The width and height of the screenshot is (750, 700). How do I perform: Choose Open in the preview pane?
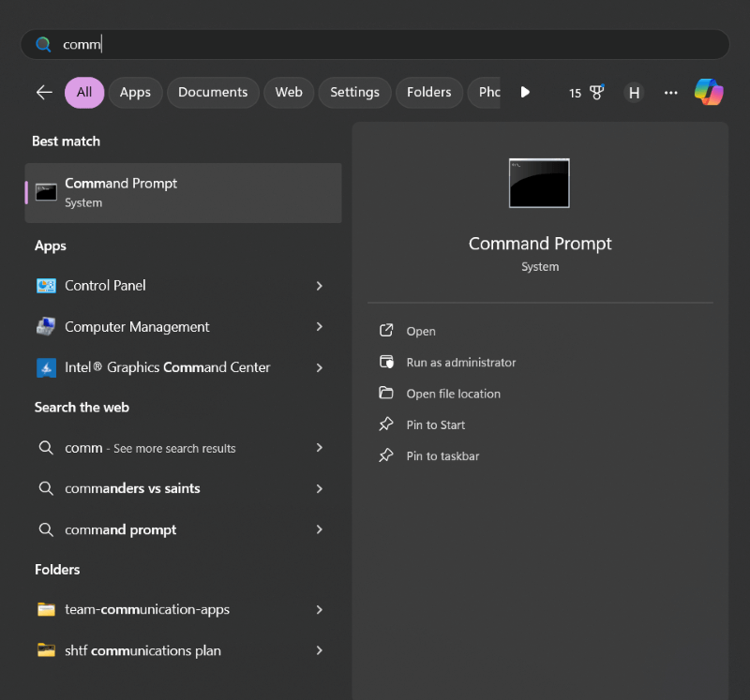tap(421, 332)
